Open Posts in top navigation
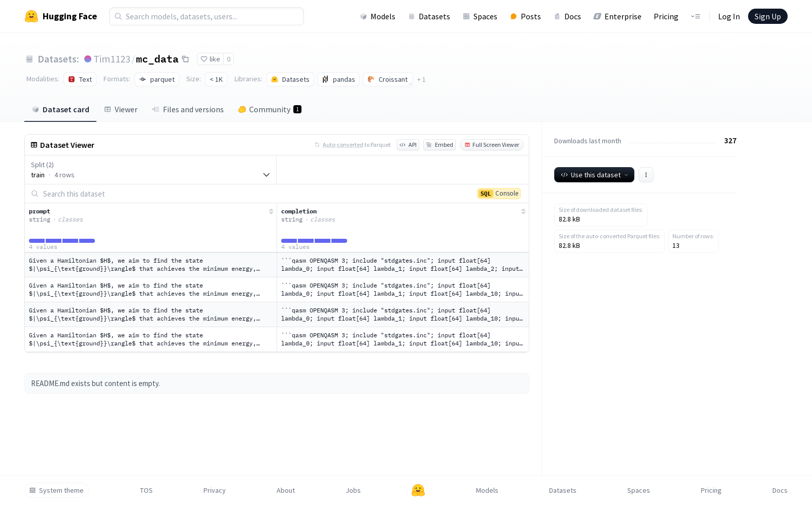 tap(525, 16)
